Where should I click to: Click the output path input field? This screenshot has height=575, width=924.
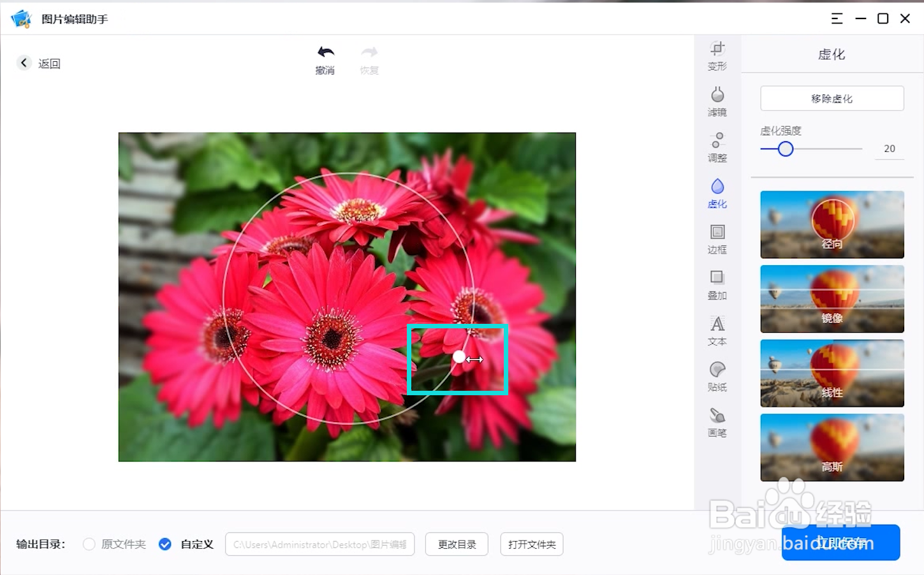319,544
